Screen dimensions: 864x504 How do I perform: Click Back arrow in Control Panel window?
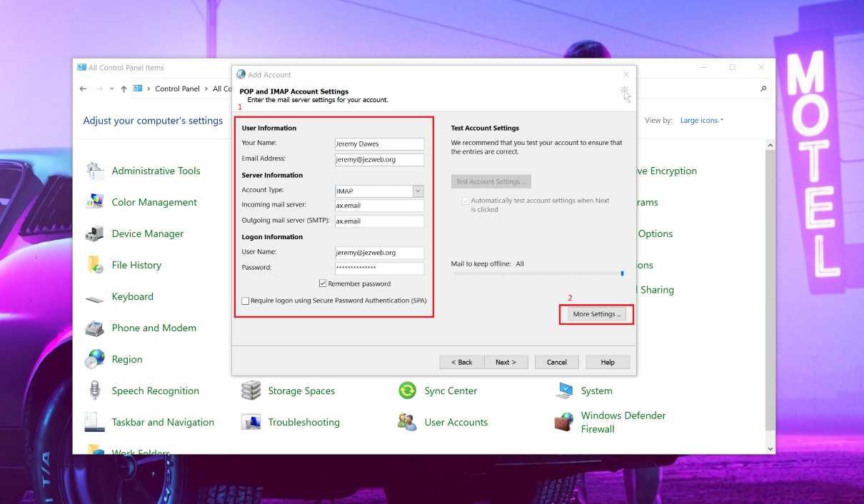coord(84,89)
